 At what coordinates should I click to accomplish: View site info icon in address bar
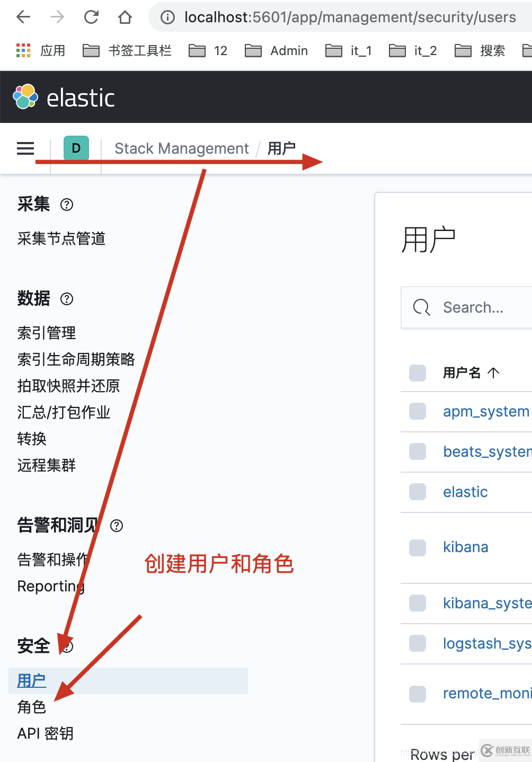coord(167,17)
